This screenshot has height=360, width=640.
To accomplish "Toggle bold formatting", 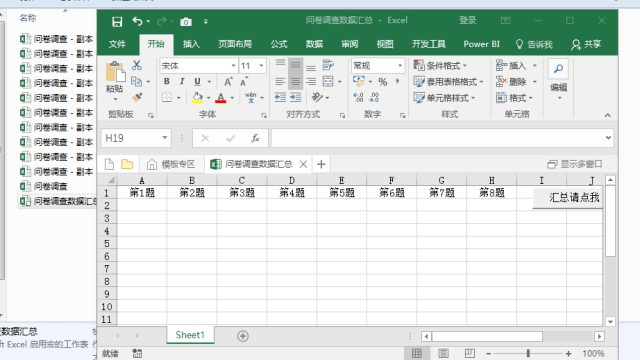I will (x=167, y=81).
